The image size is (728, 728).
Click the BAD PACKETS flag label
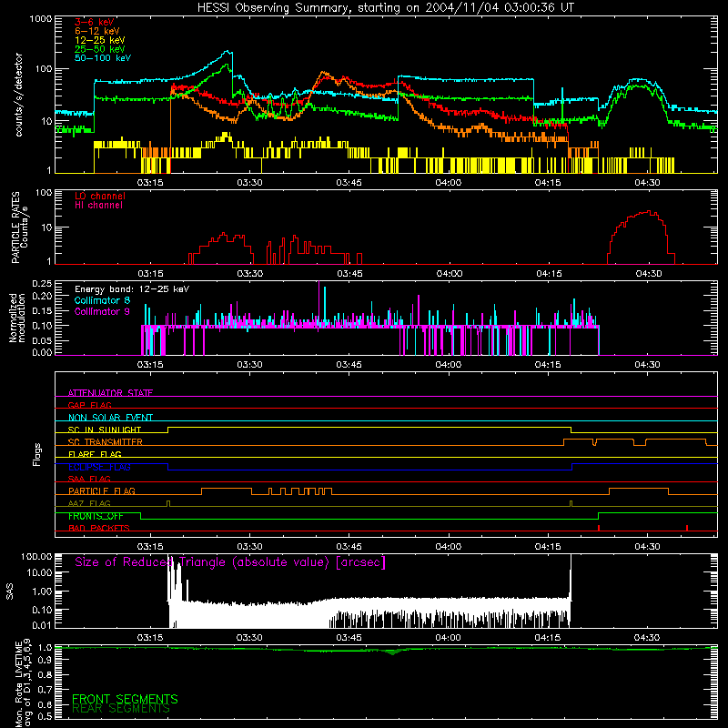(99, 528)
